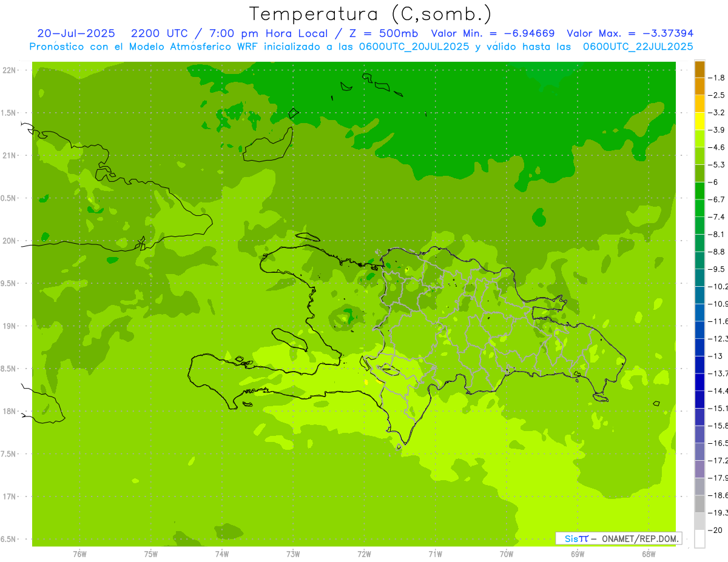The width and height of the screenshot is (728, 562).
Task: Pick the blue legend swatch between -13 and -13.7
Action: coord(699,364)
